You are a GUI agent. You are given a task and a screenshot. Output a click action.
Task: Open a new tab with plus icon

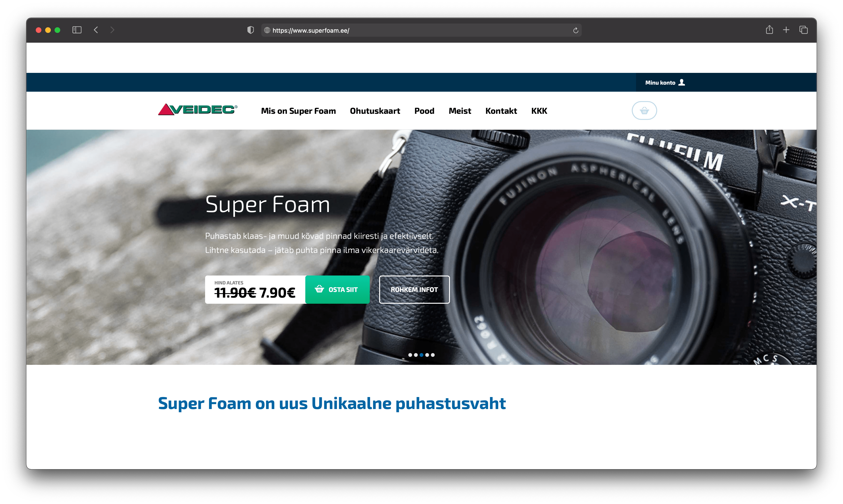coord(786,30)
